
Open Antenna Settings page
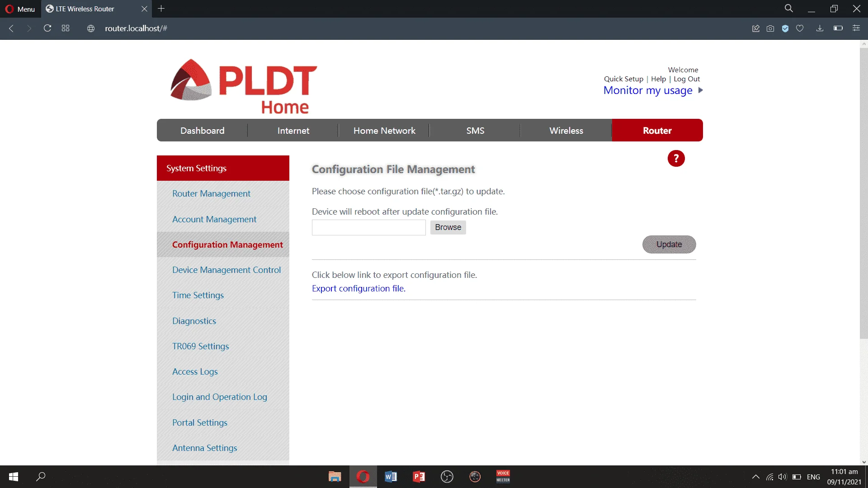coord(204,448)
